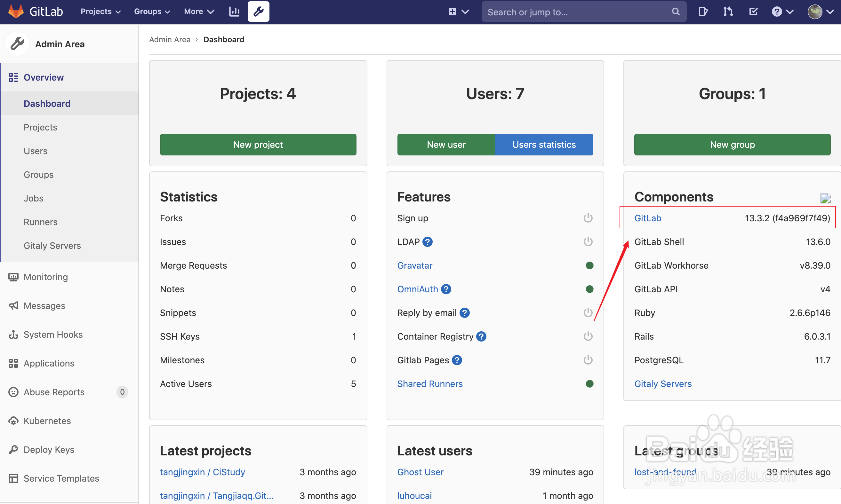Image resolution: width=841 pixels, height=504 pixels.
Task: Click the Abuse Reports face icon
Action: click(x=13, y=392)
